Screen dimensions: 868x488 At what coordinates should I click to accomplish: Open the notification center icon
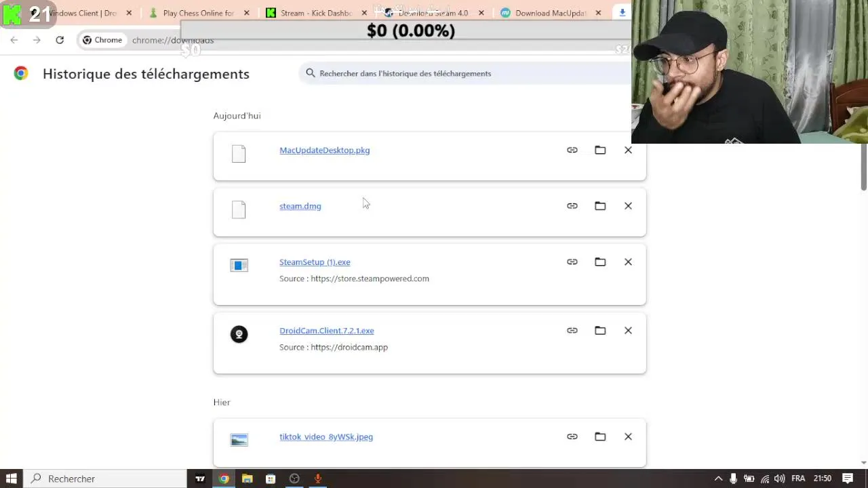tap(848, 479)
